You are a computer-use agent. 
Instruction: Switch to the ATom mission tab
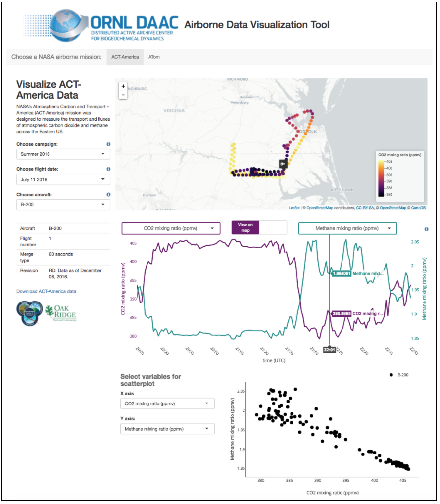coord(154,57)
